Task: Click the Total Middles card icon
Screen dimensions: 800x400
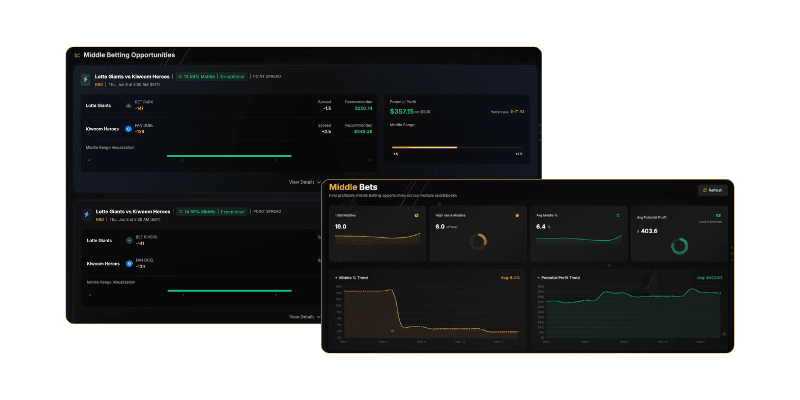Action: (416, 215)
